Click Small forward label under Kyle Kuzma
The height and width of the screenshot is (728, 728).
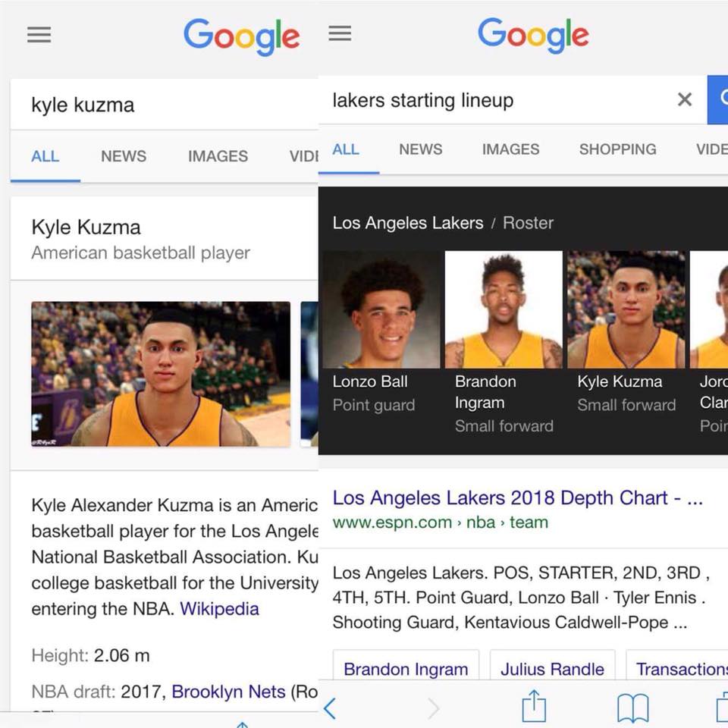coord(626,405)
